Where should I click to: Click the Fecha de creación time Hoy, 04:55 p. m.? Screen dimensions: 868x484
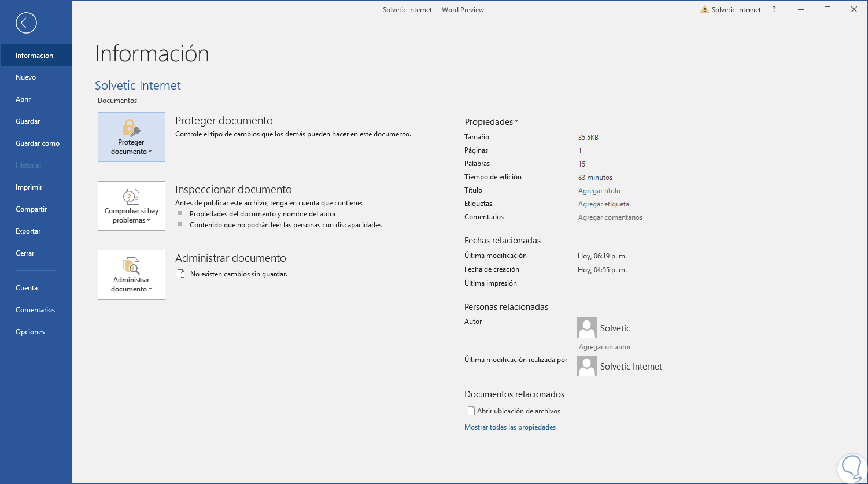click(x=603, y=270)
